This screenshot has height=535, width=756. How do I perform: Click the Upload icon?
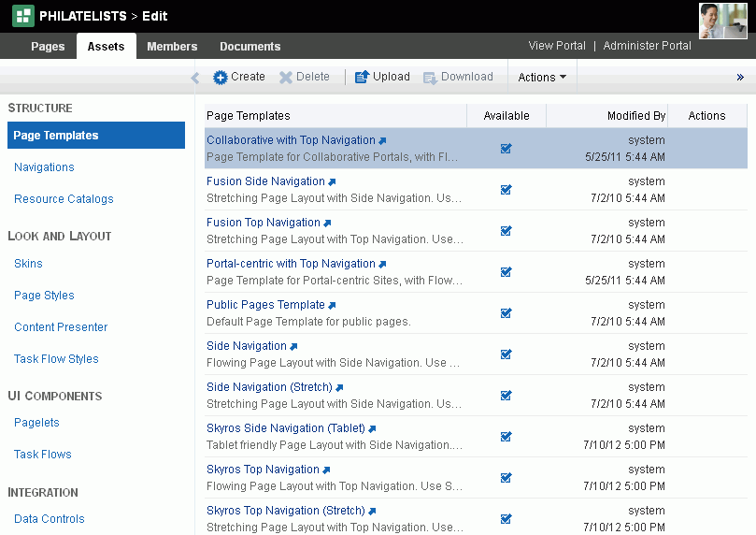(x=362, y=77)
